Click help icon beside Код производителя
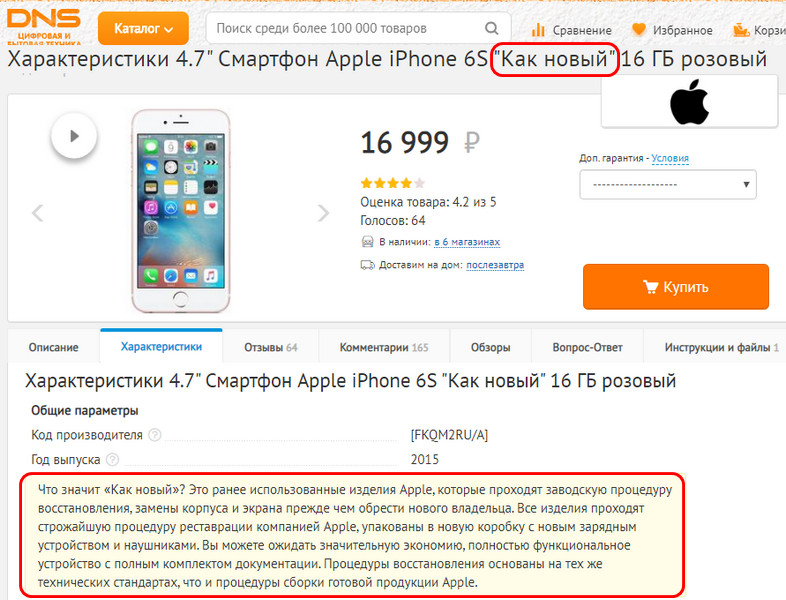The height and width of the screenshot is (600, 786). 155,435
